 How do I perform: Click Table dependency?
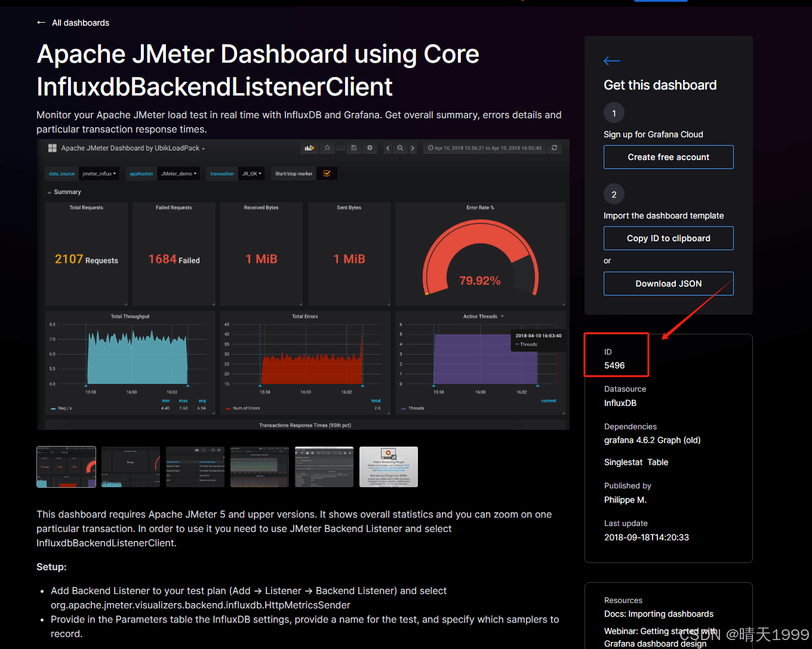click(x=658, y=462)
